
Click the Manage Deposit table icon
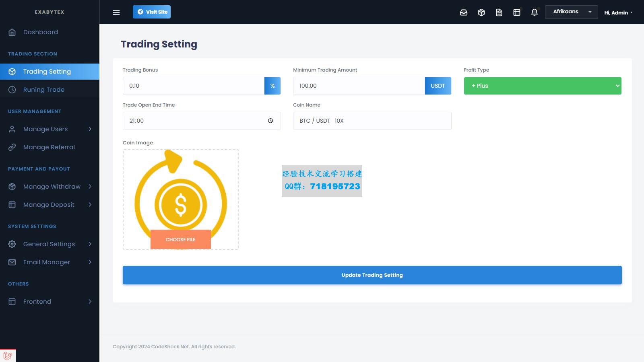12,205
